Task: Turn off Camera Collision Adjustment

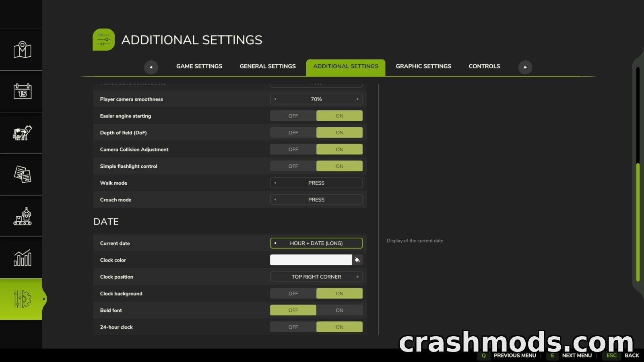Action: click(293, 149)
